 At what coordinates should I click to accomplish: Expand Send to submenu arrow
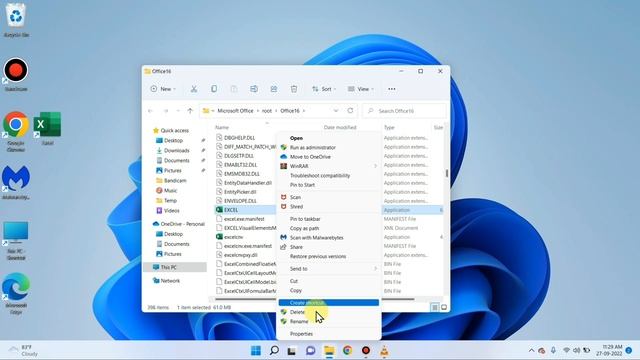pyautogui.click(x=375, y=269)
